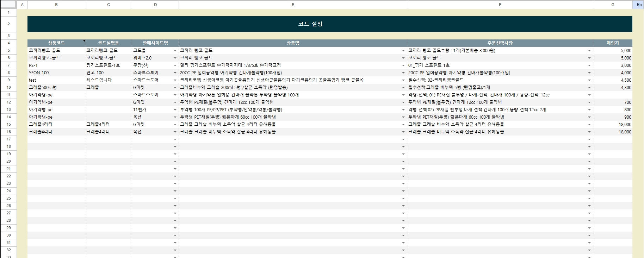The width and height of the screenshot is (644, 258).
Task: Open the order-option dropdown in row 13
Action: pyautogui.click(x=589, y=110)
